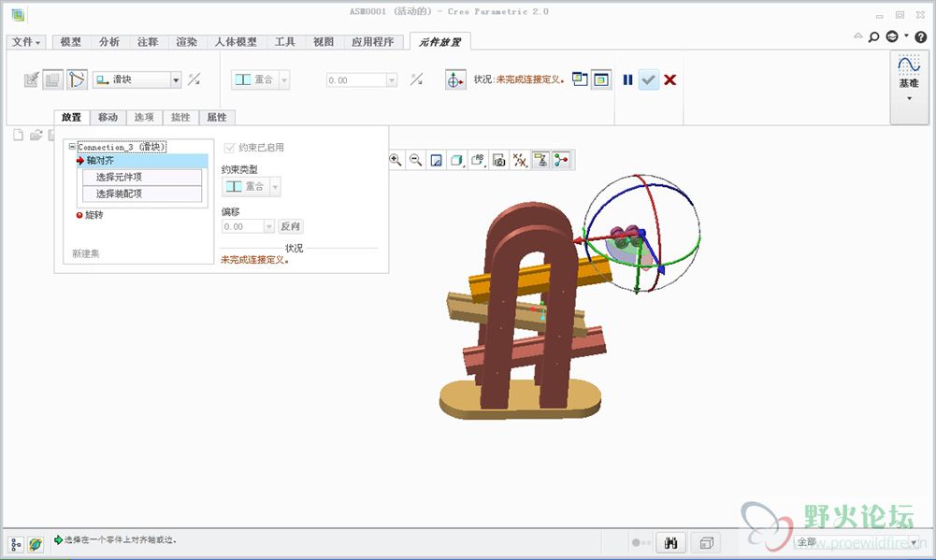Click the search magnifier icon at top right

(x=873, y=37)
